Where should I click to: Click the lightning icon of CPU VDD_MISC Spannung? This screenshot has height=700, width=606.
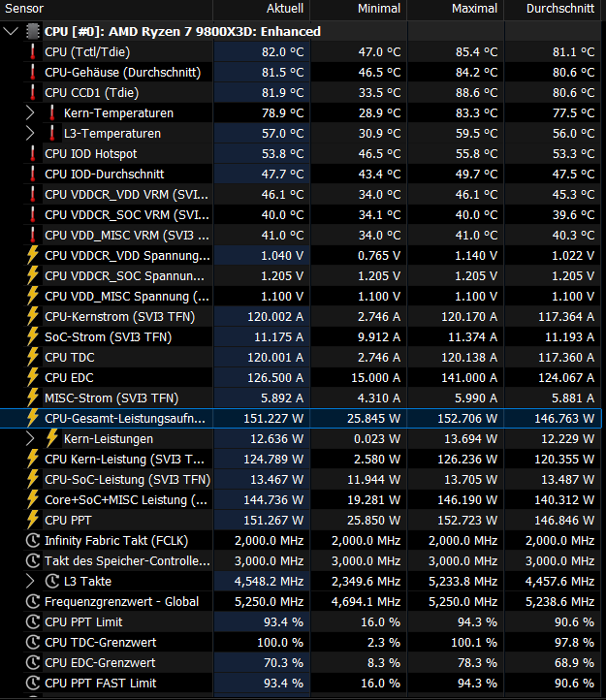[33, 296]
